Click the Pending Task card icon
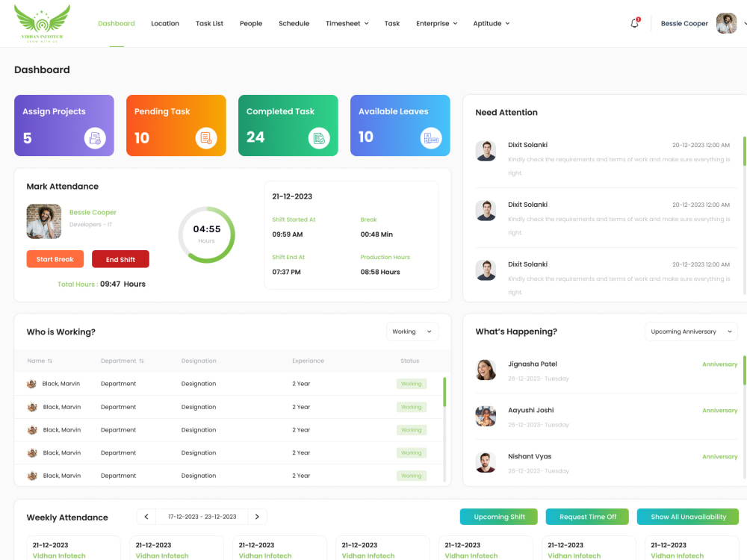This screenshot has height=560, width=747. (206, 138)
